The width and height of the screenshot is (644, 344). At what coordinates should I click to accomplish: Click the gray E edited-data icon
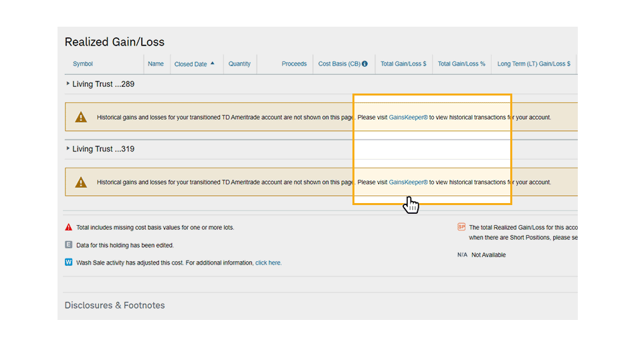[68, 245]
